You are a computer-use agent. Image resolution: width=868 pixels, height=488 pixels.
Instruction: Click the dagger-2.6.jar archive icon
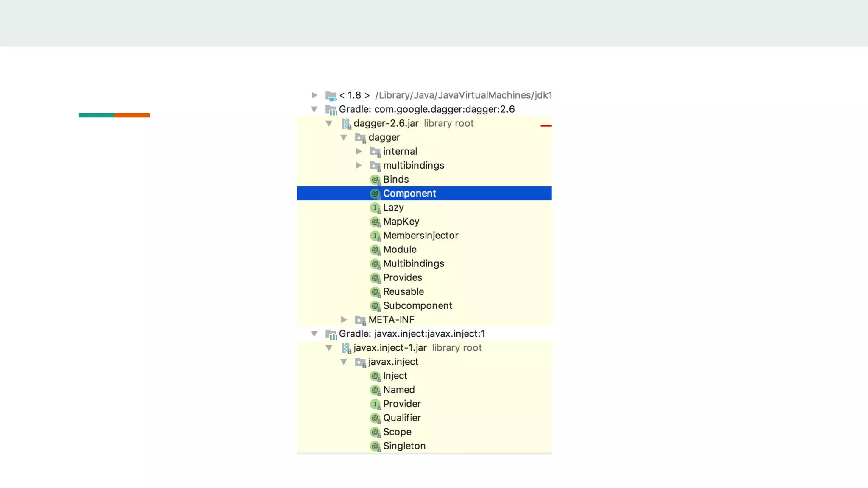[346, 124]
